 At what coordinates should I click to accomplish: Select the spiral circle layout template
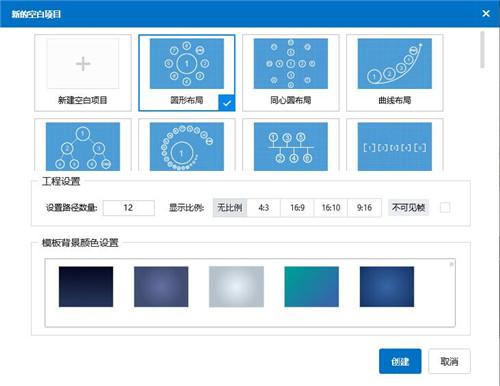coord(187,145)
